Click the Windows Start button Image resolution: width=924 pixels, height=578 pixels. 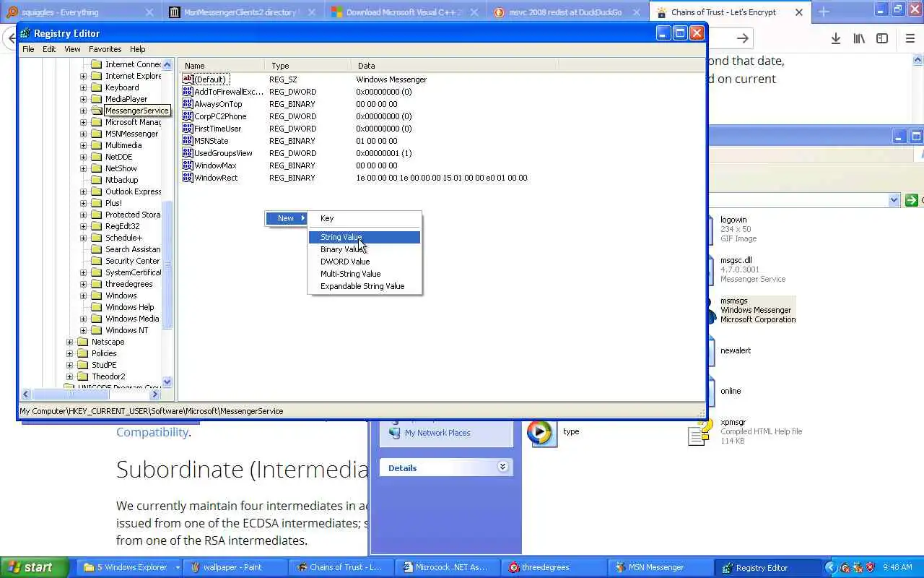34,567
